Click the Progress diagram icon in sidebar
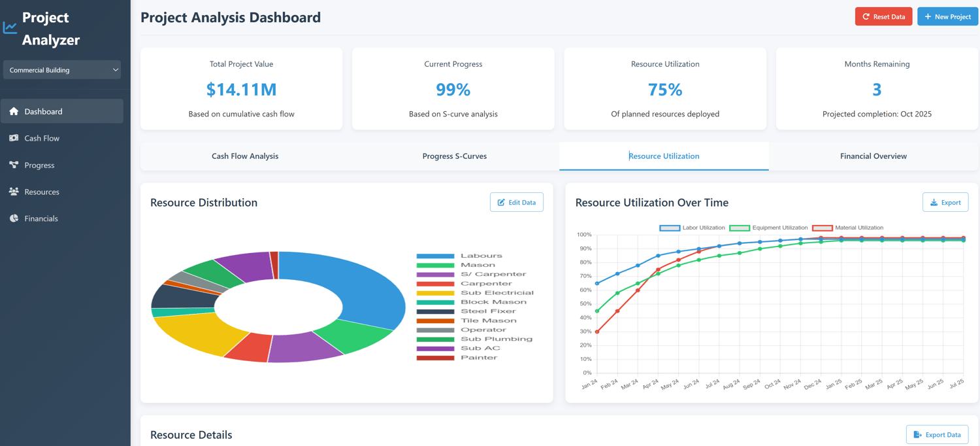Screen dimensions: 980x446 coord(14,165)
